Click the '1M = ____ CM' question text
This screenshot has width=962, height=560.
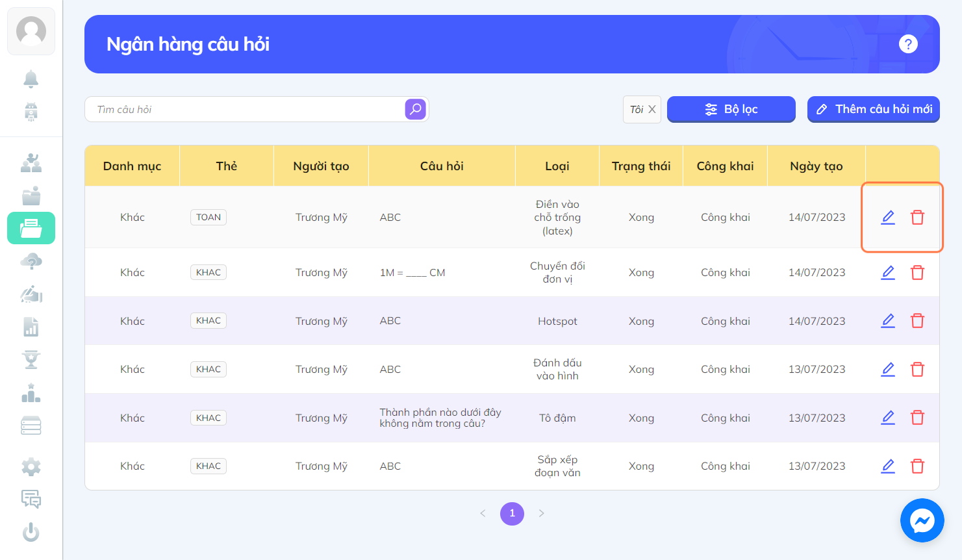412,273
